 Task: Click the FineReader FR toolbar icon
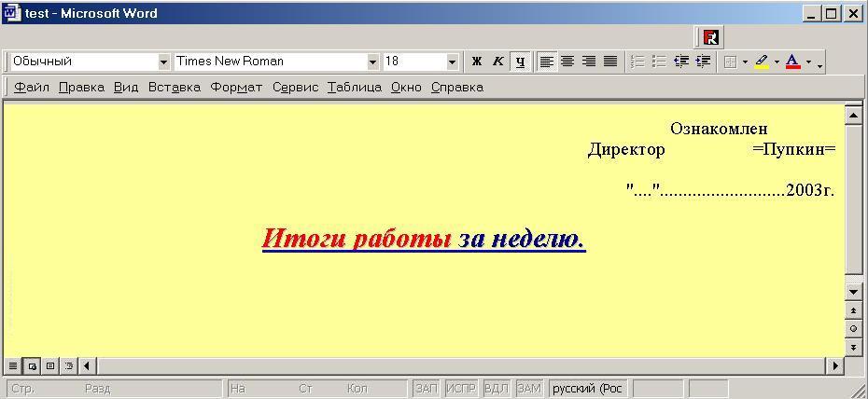click(711, 37)
